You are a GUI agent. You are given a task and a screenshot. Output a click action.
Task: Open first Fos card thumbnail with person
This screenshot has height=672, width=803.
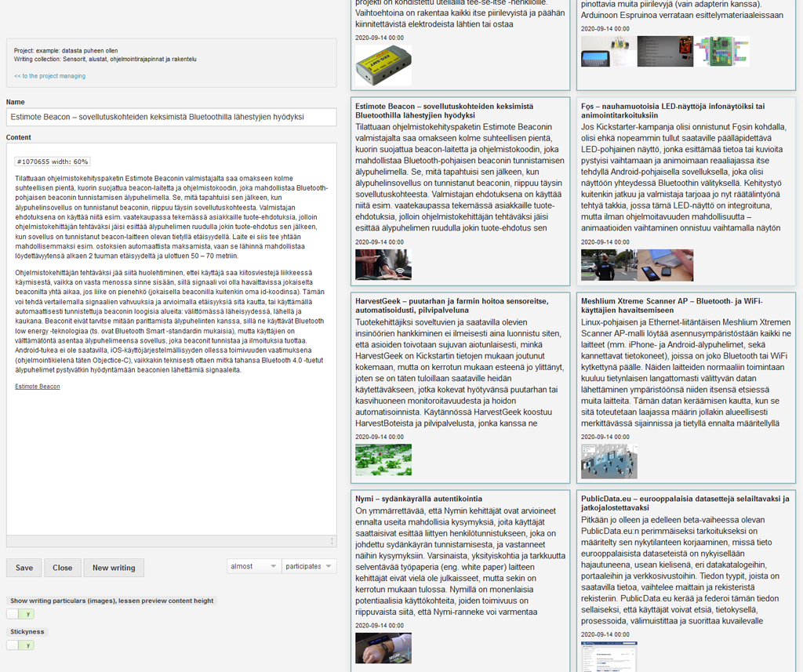pyautogui.click(x=609, y=265)
